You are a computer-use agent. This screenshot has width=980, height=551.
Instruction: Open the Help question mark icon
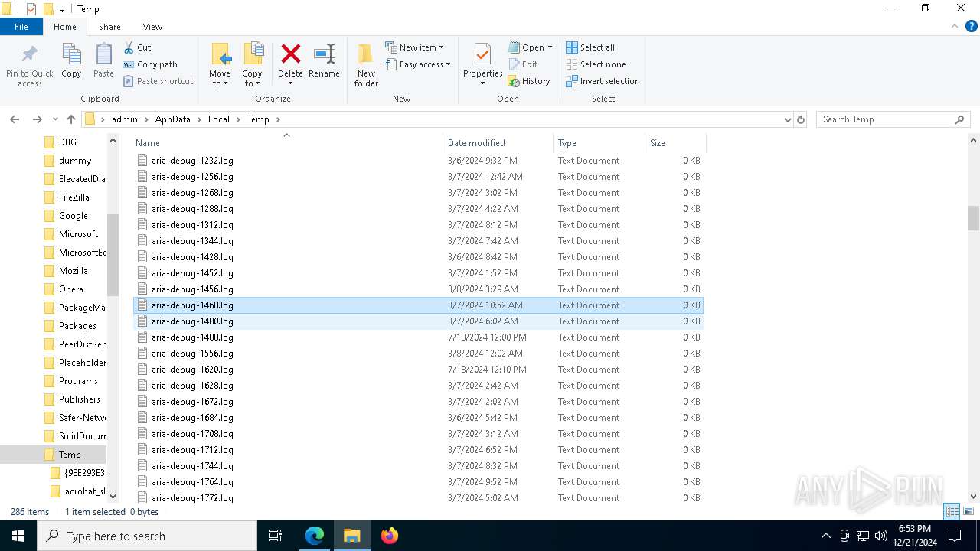tap(972, 26)
